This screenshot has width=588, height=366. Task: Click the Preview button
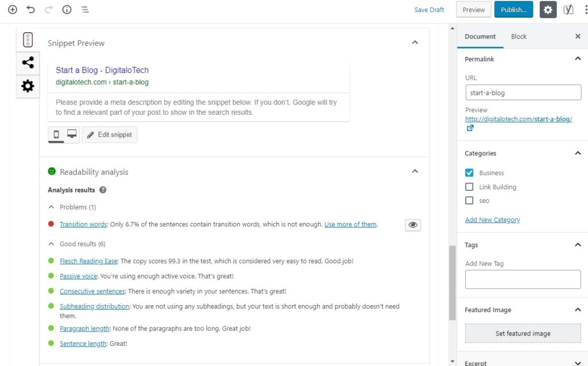pos(474,10)
